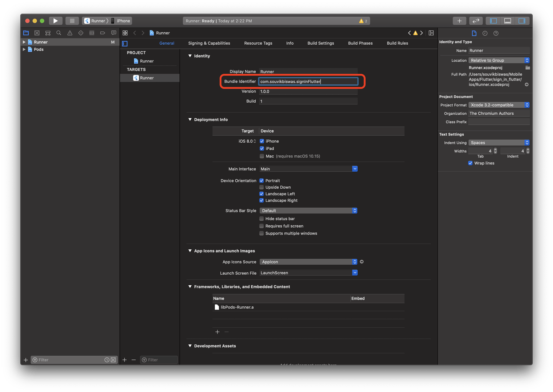Enable Requires full screen checkbox
This screenshot has width=553, height=392.
(261, 226)
